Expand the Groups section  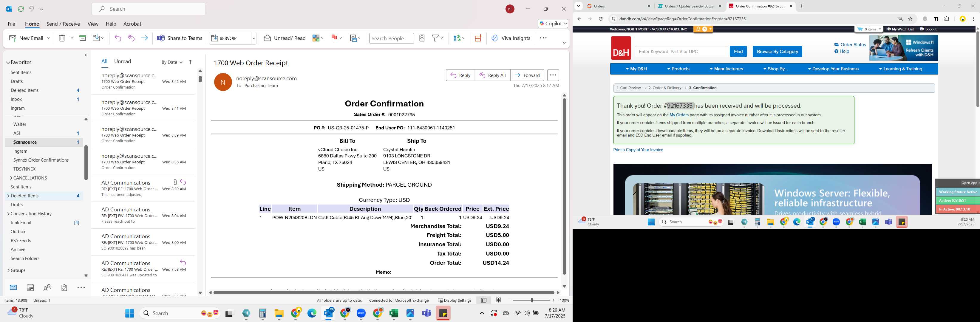point(8,270)
